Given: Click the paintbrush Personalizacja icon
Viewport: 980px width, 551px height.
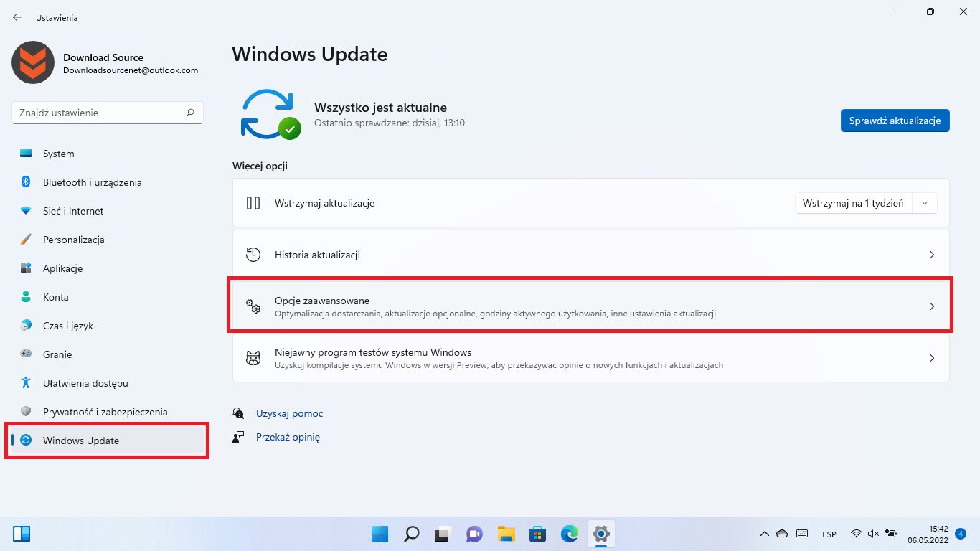Looking at the screenshot, I should 26,240.
